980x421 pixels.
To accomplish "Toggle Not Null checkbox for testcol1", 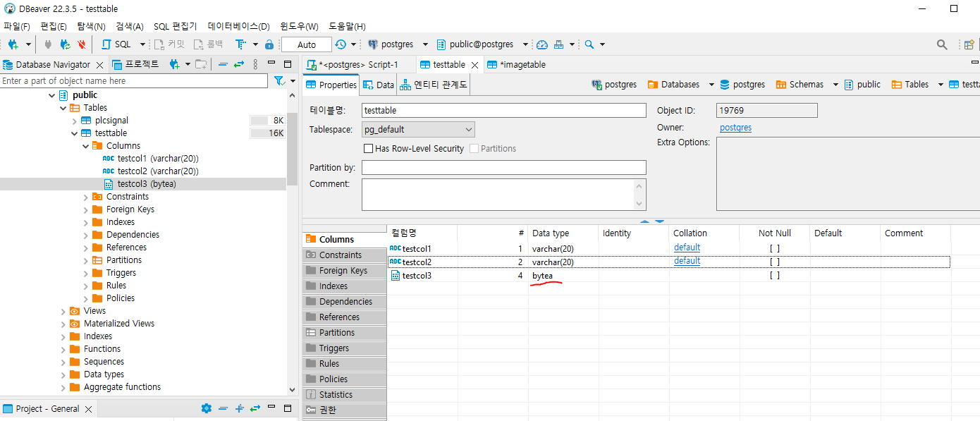I will (x=774, y=248).
